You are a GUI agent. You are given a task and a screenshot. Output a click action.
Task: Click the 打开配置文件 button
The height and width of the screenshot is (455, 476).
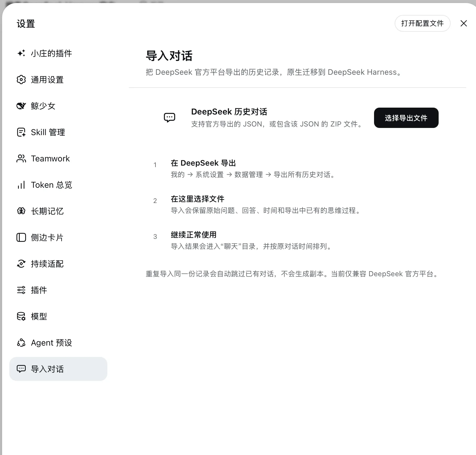point(422,23)
